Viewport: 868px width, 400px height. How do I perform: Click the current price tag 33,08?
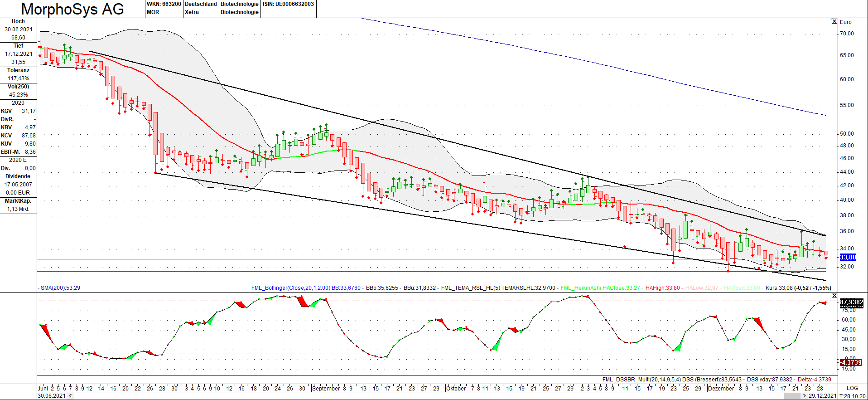pyautogui.click(x=848, y=257)
